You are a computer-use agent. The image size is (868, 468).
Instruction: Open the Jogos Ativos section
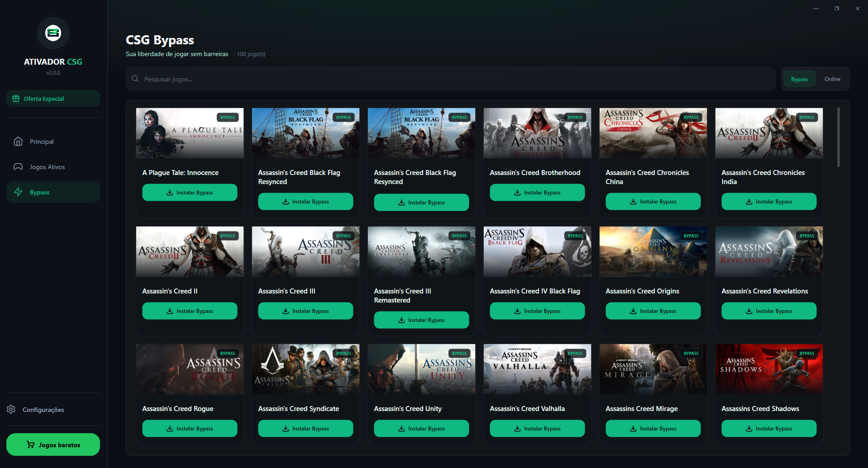(x=53, y=167)
